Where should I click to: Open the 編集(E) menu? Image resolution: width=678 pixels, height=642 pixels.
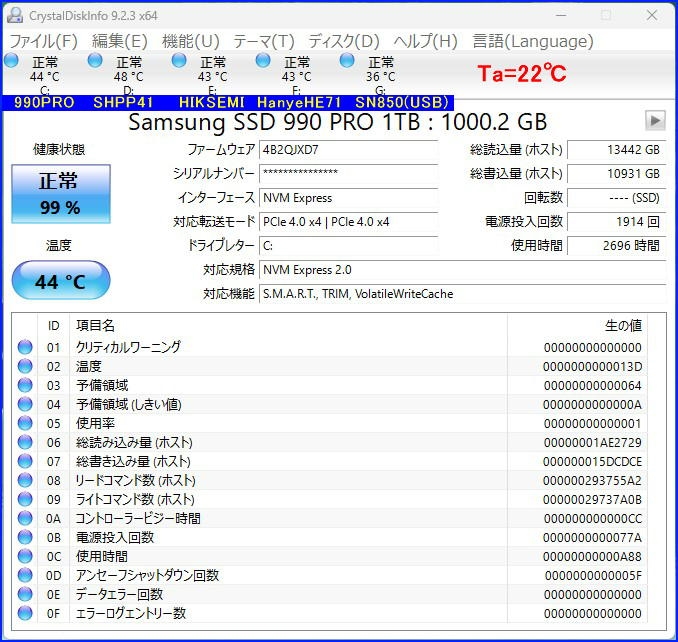[x=120, y=41]
